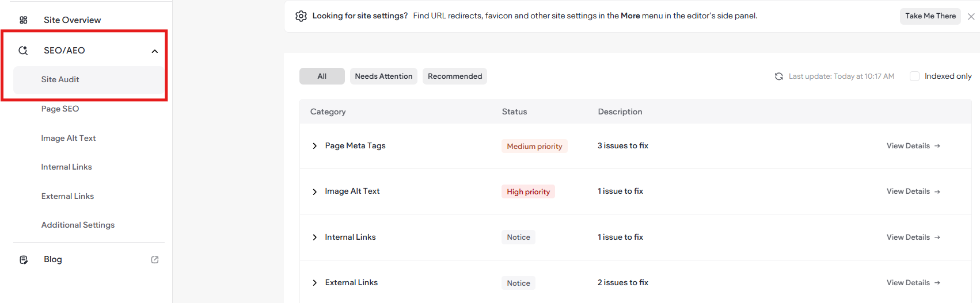Viewport: 980px width, 303px height.
Task: Click the Blog document icon
Action: coord(24,260)
